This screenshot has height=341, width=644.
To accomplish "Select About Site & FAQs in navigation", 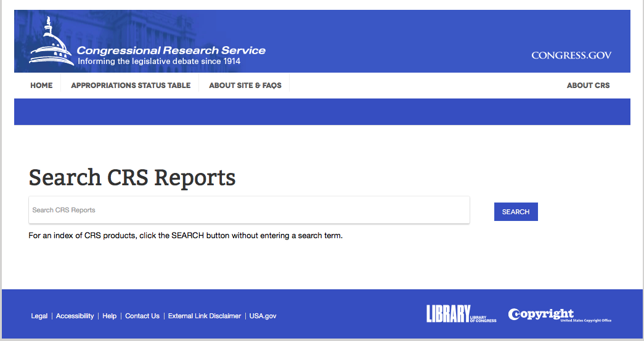I will pos(245,86).
